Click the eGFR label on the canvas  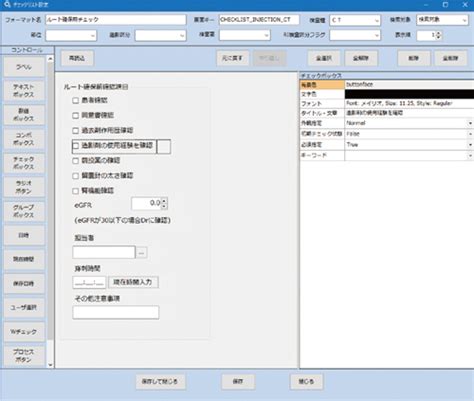coord(83,205)
